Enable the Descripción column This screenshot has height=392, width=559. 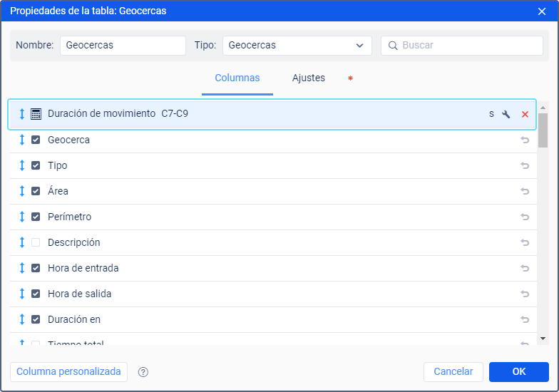pos(36,242)
